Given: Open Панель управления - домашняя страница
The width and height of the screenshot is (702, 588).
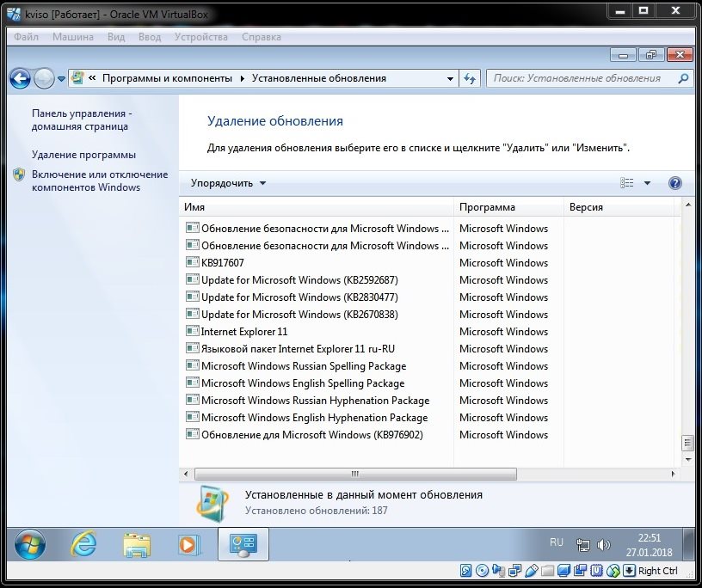Looking at the screenshot, I should pos(82,120).
